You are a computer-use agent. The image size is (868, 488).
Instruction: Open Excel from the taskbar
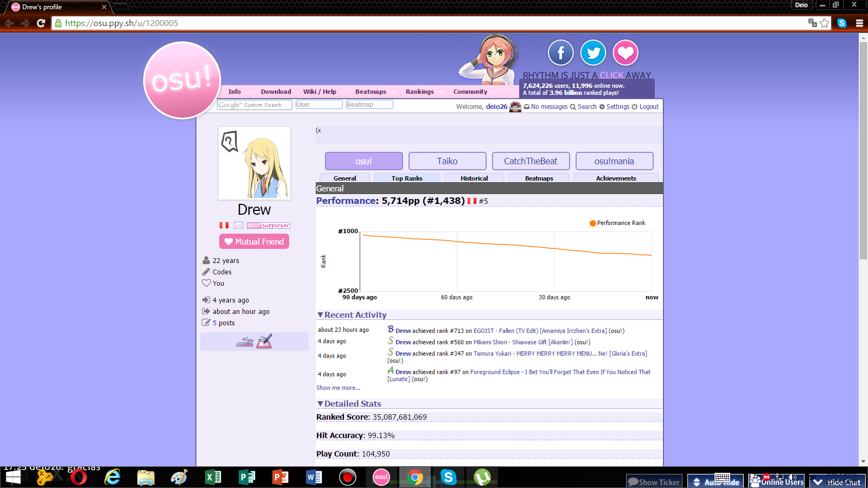[213, 477]
